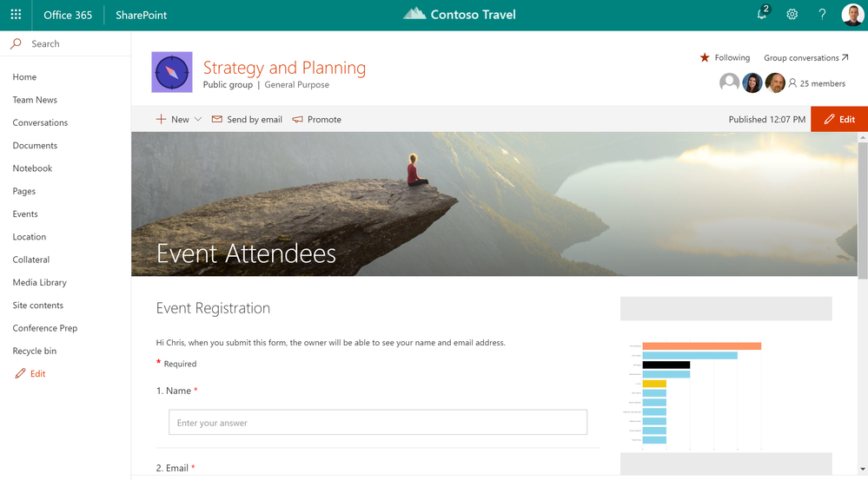Toggle the Following star

point(705,58)
